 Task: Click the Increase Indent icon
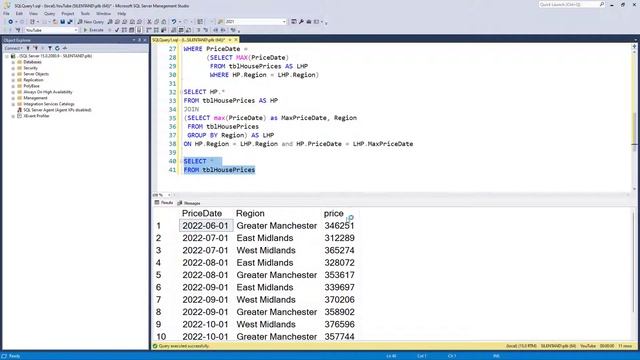pyautogui.click(x=223, y=30)
